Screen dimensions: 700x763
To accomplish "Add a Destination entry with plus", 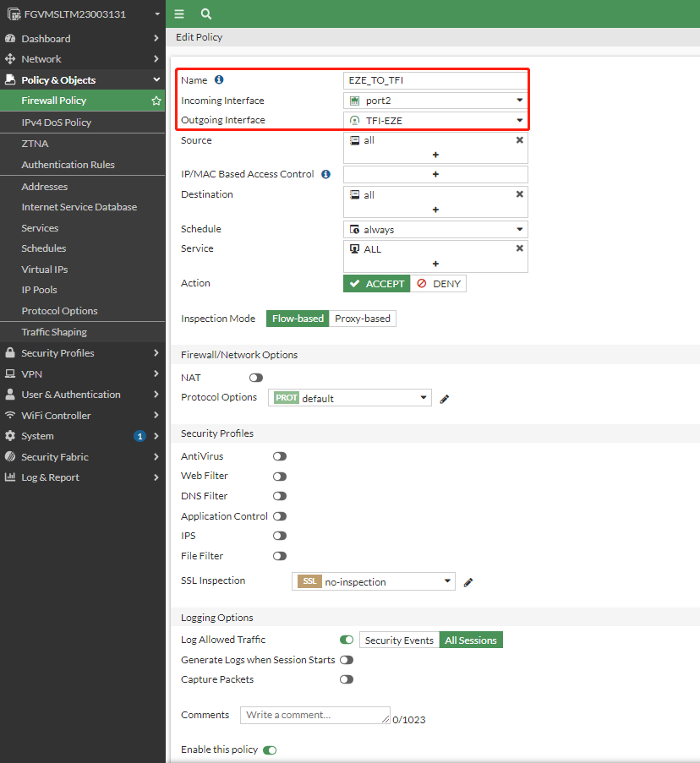I will tap(435, 210).
